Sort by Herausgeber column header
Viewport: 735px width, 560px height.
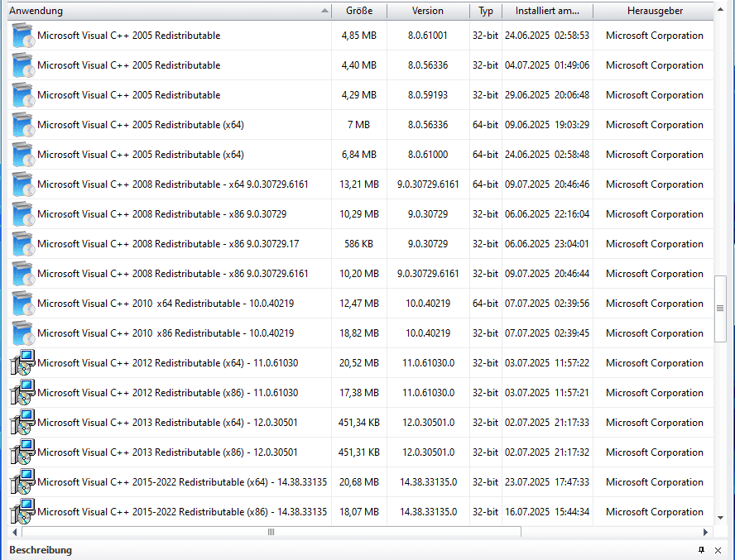coord(655,11)
